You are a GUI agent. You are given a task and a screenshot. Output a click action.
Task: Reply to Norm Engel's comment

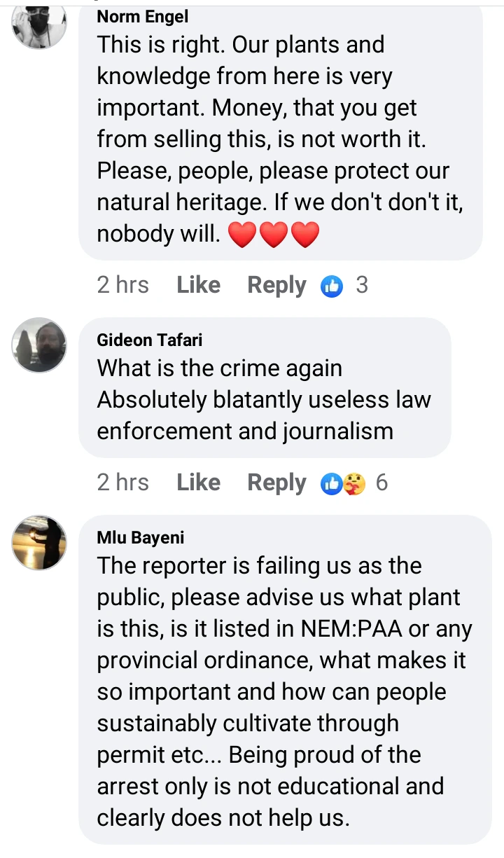pos(276,285)
